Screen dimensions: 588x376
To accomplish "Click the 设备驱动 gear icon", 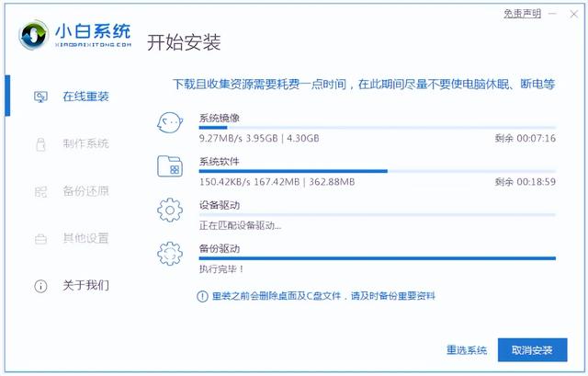I will click(170, 210).
